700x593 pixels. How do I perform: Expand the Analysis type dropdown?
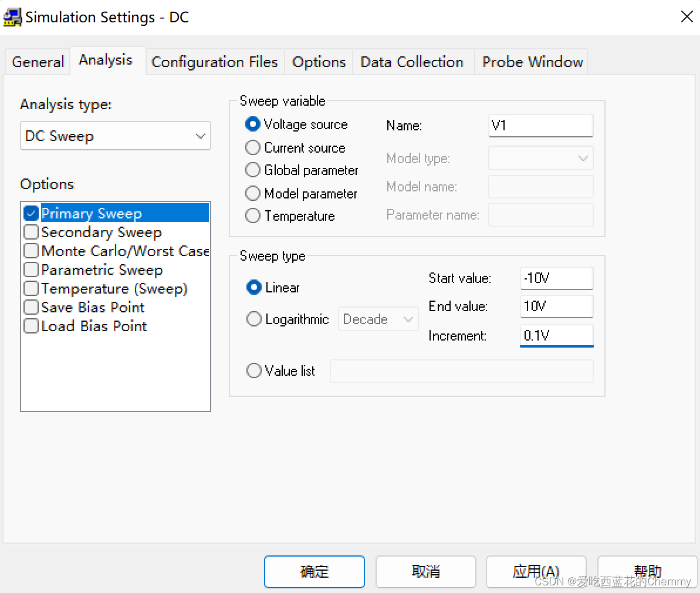116,136
